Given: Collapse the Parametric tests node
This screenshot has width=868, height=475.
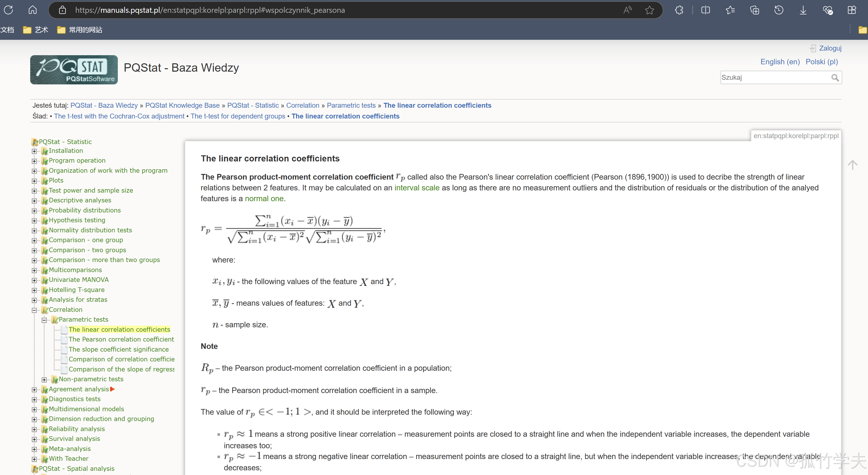Looking at the screenshot, I should (44, 320).
